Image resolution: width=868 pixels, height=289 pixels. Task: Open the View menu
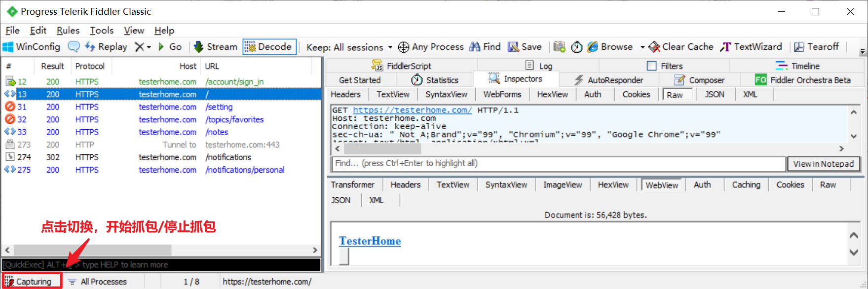[x=134, y=31]
